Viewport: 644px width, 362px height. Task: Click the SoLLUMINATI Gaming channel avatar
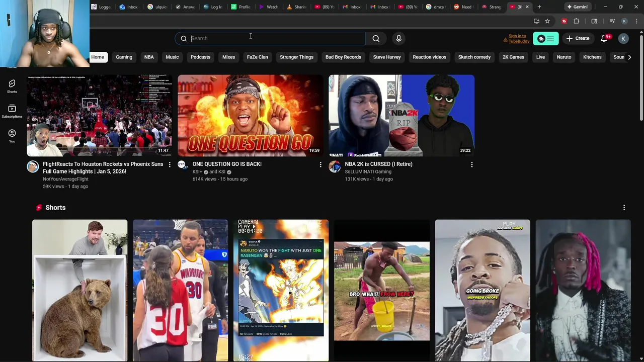tap(335, 167)
